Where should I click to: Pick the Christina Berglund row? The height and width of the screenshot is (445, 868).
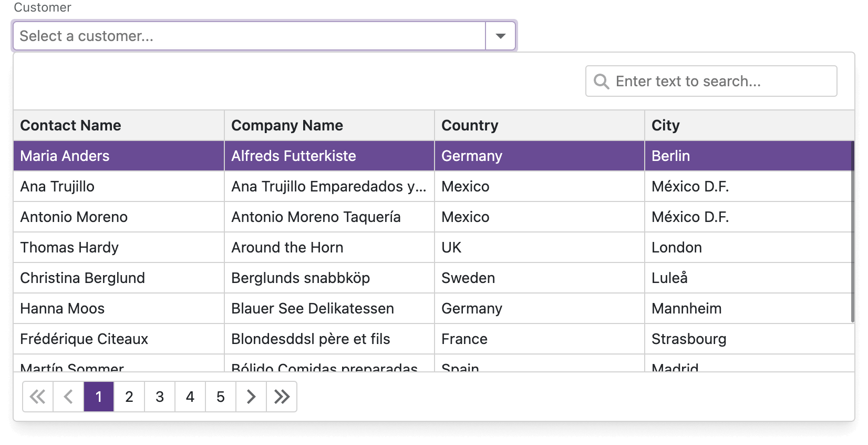(x=82, y=278)
